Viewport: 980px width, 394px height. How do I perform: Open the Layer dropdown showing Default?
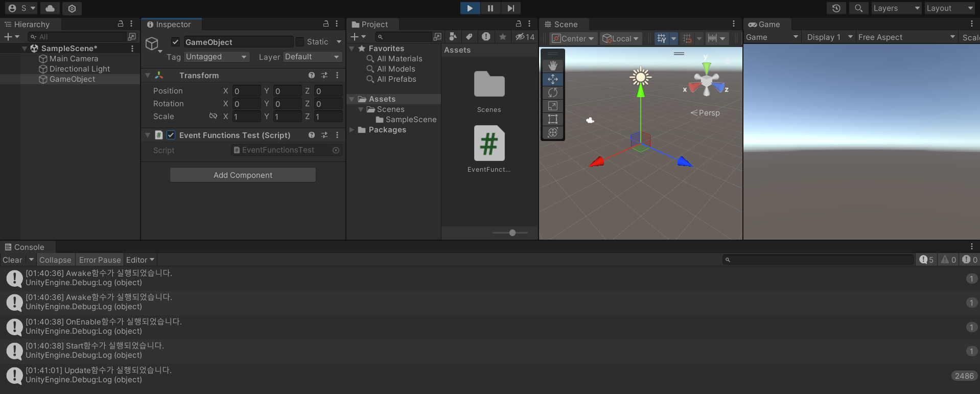[313, 57]
